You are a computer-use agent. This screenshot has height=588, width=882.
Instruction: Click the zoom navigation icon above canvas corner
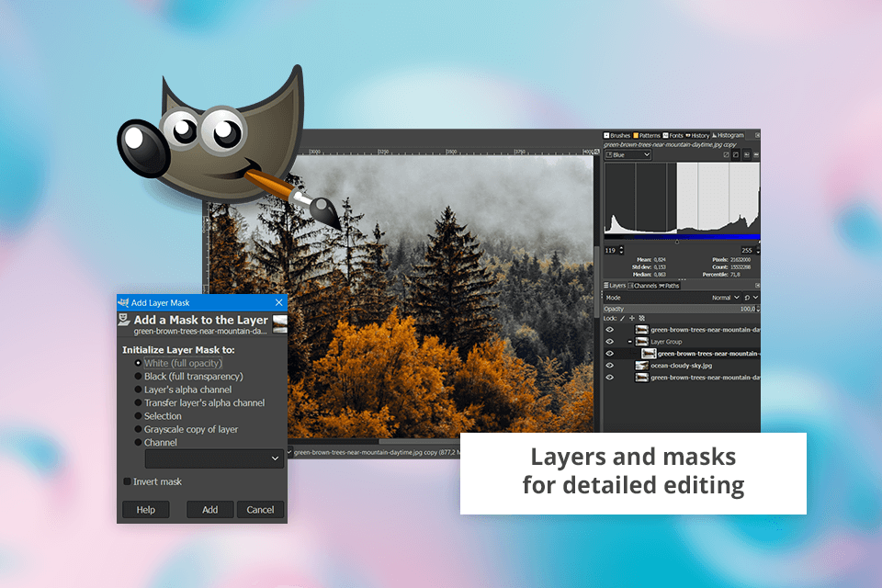tap(597, 152)
